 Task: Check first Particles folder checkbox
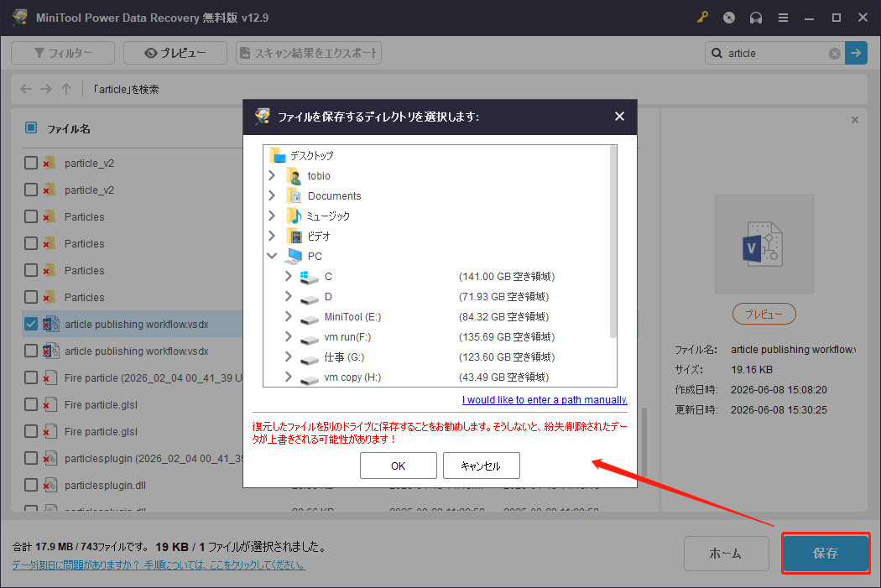point(31,216)
